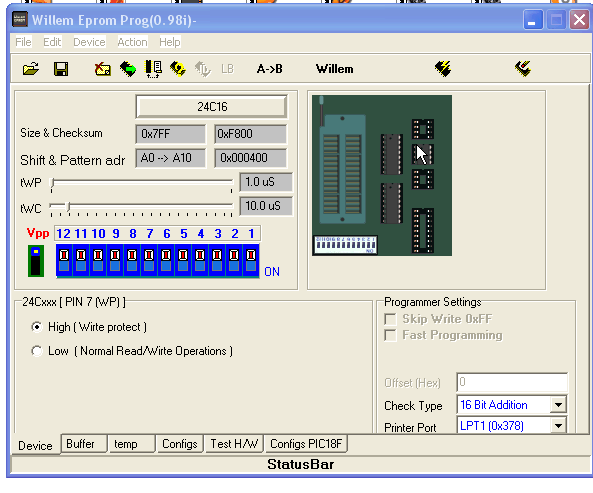This screenshot has height=493, width=593.
Task: Open file using the folder toolbar icon
Action: click(x=31, y=69)
